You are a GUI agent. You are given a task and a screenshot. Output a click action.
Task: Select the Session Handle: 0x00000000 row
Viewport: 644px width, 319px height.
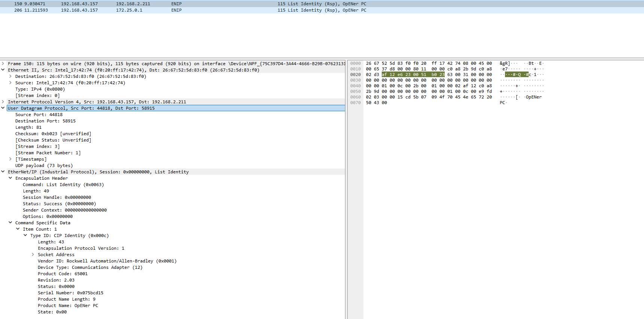[x=57, y=197]
